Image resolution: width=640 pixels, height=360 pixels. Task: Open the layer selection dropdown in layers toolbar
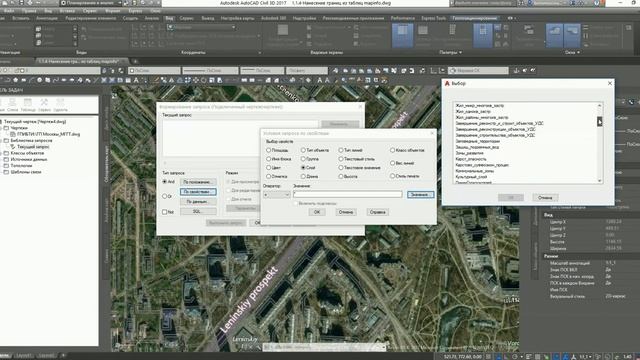(x=50, y=71)
